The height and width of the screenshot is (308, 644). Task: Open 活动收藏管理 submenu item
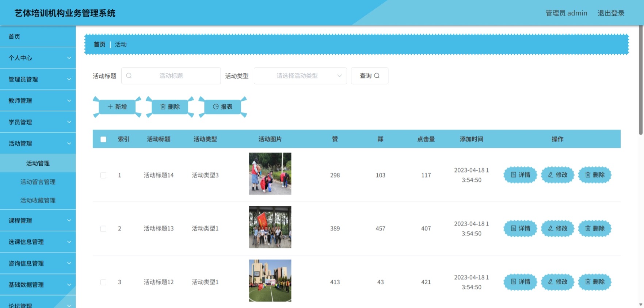point(38,200)
